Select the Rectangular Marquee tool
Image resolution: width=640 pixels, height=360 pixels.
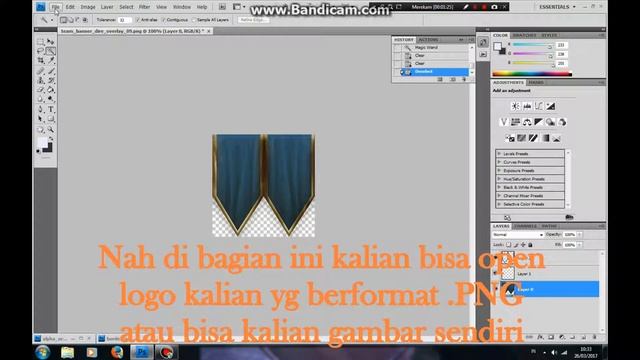[x=40, y=42]
